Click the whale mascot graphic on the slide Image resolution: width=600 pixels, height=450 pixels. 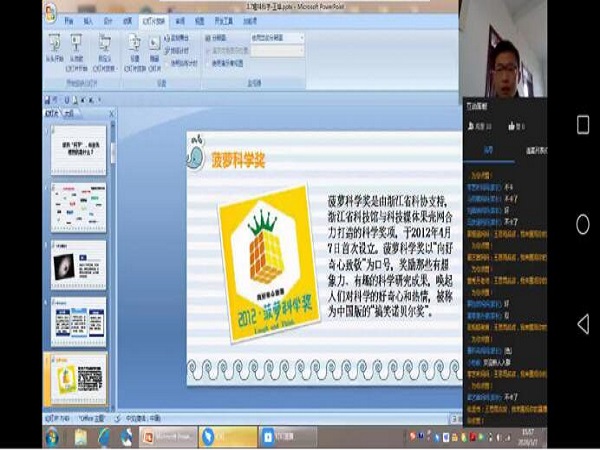[x=196, y=153]
